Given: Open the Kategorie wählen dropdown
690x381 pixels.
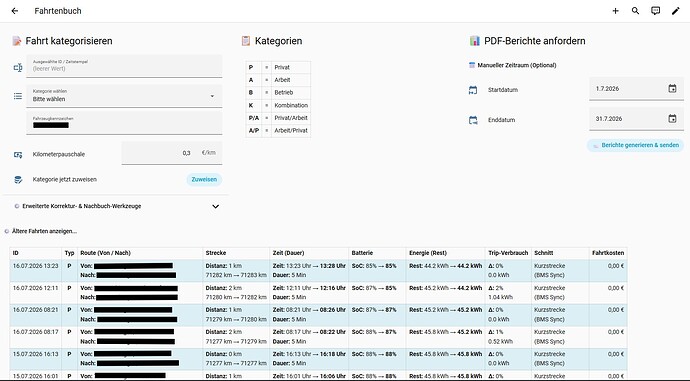Looking at the screenshot, I should tap(124, 96).
